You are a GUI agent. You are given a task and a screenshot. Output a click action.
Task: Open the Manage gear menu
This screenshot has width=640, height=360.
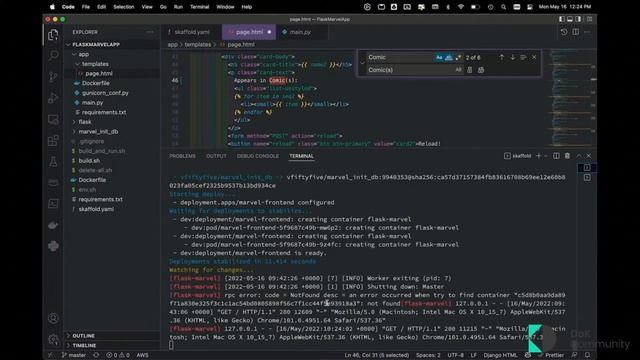click(53, 339)
